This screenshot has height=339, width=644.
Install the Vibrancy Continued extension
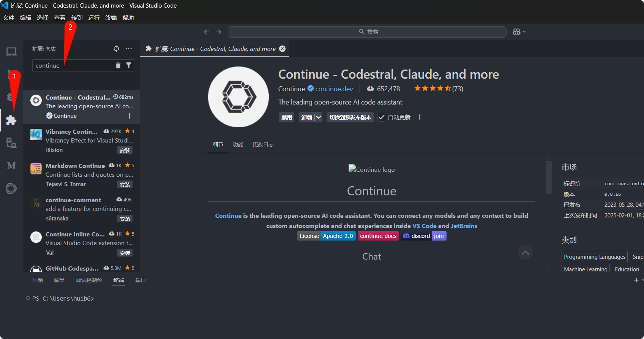pyautogui.click(x=125, y=150)
